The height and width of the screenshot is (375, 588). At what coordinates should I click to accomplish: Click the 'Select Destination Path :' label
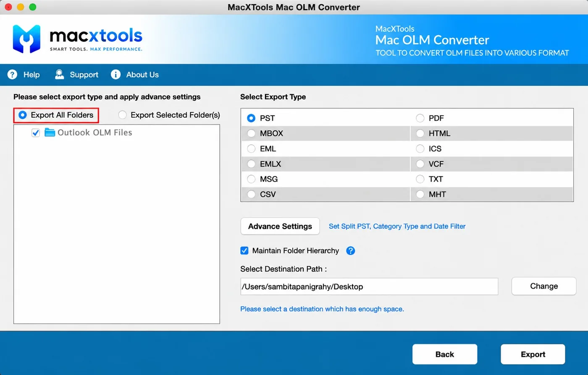283,269
